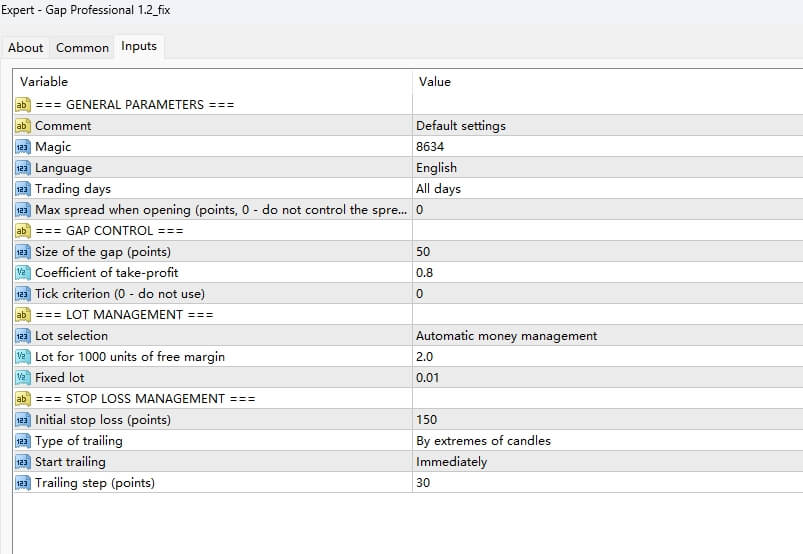Click the string icon next to Comment
Viewport: 803px width, 554px height.
coord(23,126)
